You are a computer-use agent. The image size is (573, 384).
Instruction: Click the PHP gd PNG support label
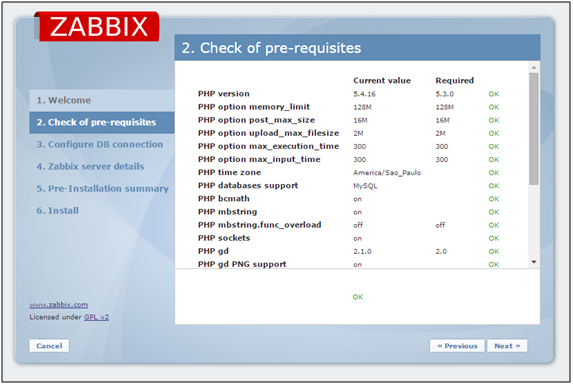coord(242,264)
